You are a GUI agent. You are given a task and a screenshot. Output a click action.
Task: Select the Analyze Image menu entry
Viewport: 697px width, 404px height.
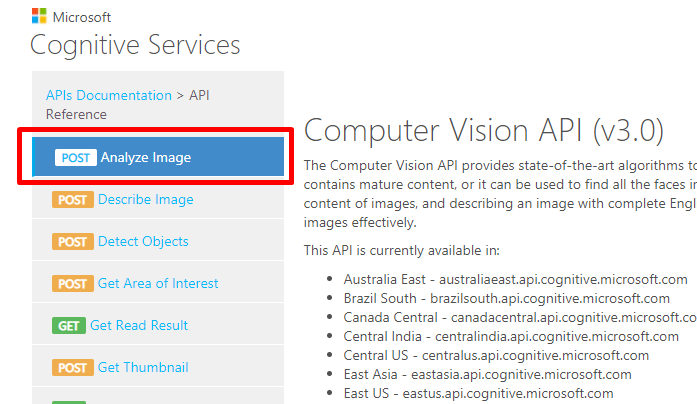click(145, 158)
